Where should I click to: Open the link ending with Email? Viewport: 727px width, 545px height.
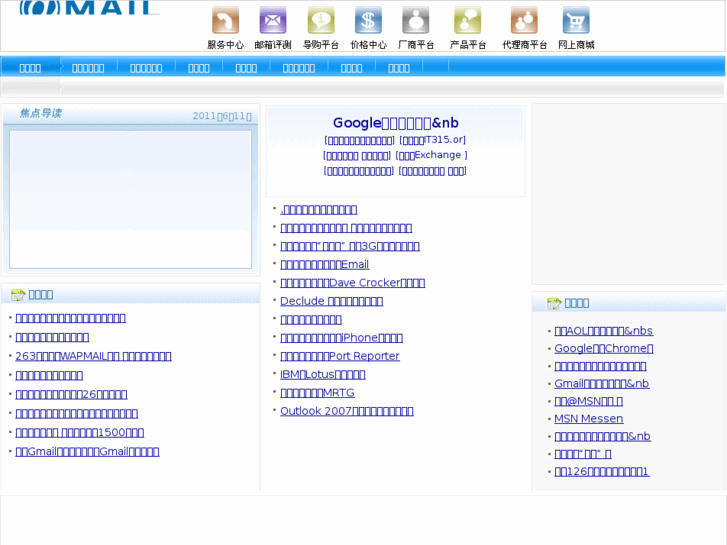point(325,264)
